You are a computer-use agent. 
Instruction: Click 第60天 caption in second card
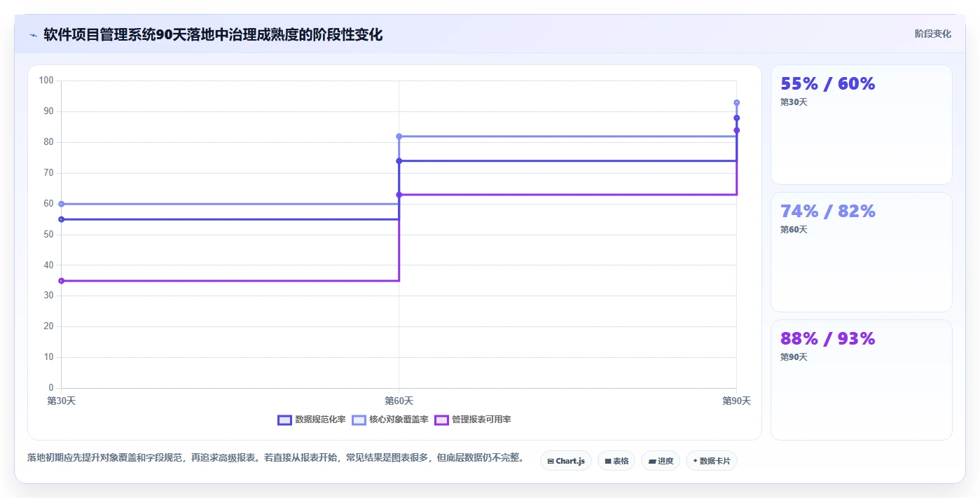(x=794, y=230)
